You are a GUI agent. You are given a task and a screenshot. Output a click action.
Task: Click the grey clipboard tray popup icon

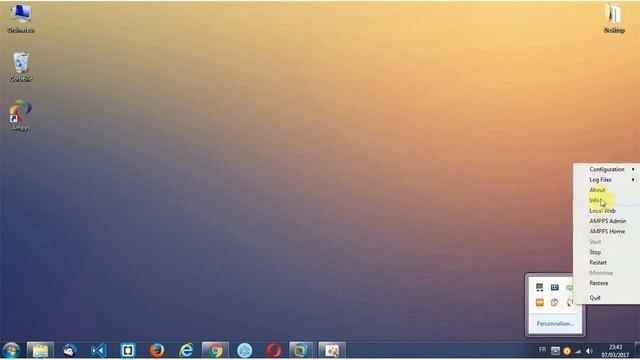(x=554, y=302)
